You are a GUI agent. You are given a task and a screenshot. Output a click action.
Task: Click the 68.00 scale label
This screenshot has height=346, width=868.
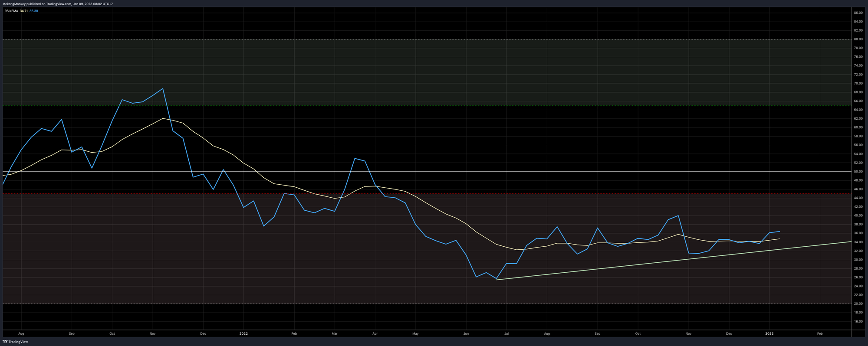[x=858, y=92]
